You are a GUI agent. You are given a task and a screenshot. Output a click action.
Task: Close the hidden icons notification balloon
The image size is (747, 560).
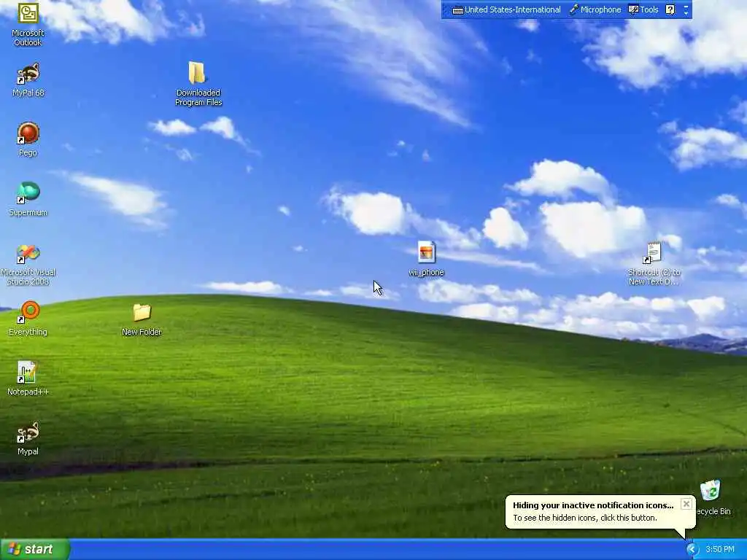686,504
